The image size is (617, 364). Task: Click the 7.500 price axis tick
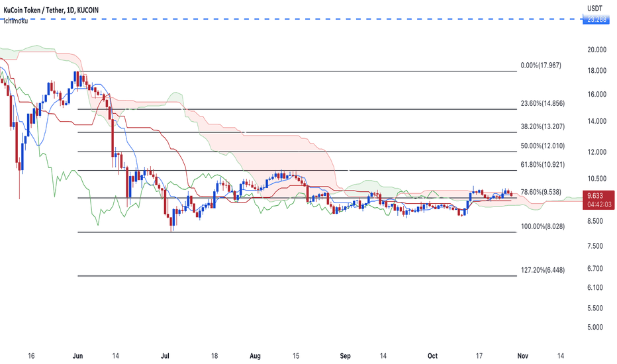[595, 246]
